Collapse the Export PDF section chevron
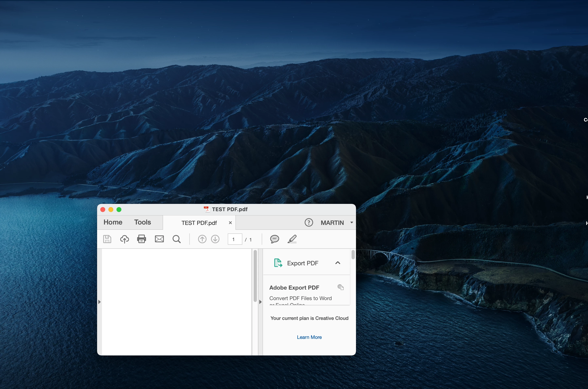This screenshot has height=389, width=588. coord(337,263)
